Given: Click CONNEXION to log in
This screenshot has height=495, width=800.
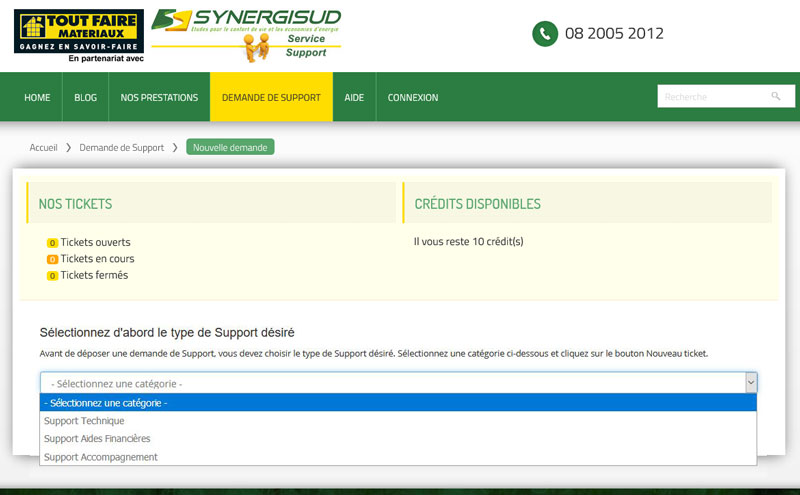Looking at the screenshot, I should tap(413, 98).
